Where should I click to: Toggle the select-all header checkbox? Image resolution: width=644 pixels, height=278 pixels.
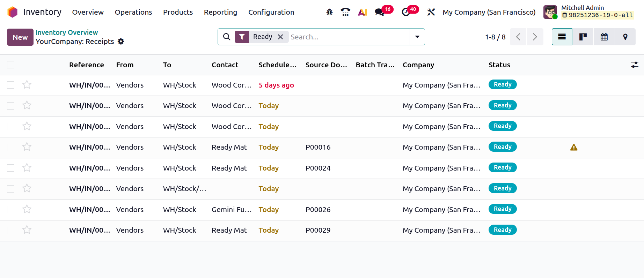click(11, 65)
